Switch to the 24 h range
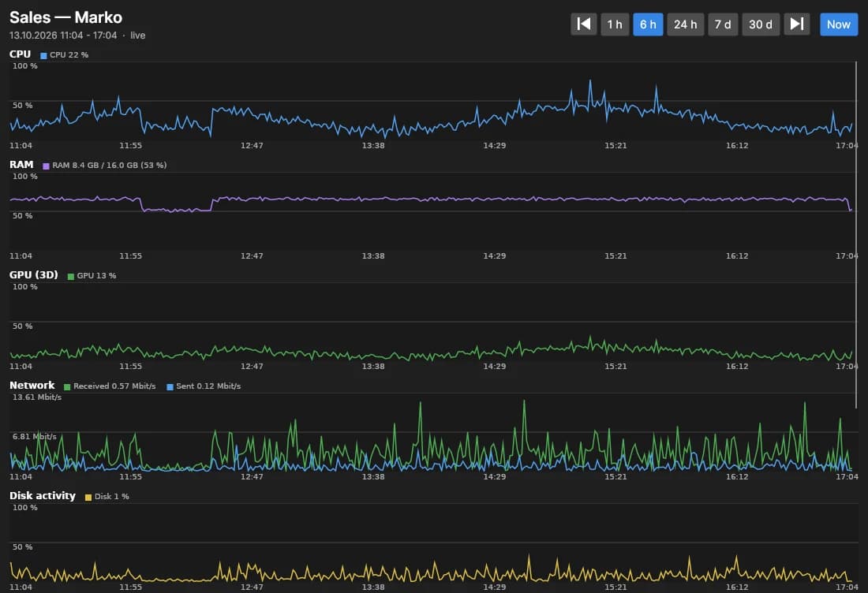 (x=685, y=24)
